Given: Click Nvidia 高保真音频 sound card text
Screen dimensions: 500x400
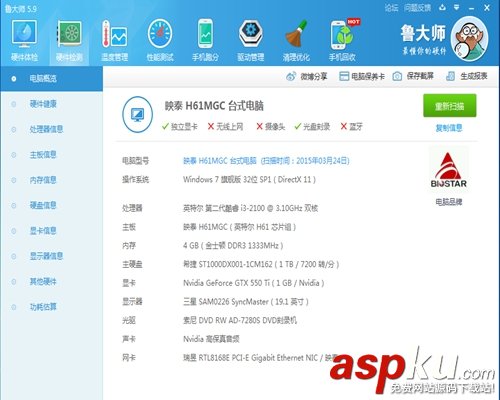Looking at the screenshot, I should (211, 339).
